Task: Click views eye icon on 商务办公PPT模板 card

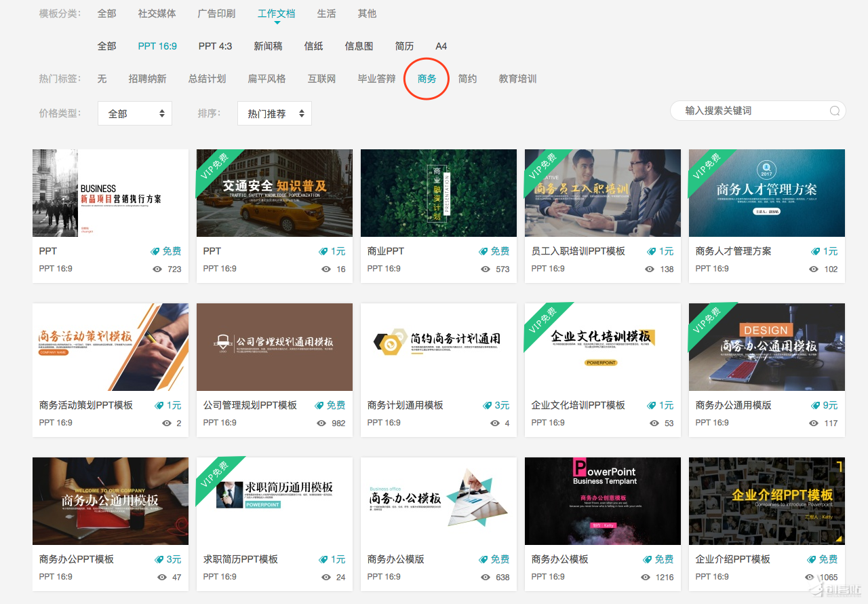Action: click(x=161, y=577)
